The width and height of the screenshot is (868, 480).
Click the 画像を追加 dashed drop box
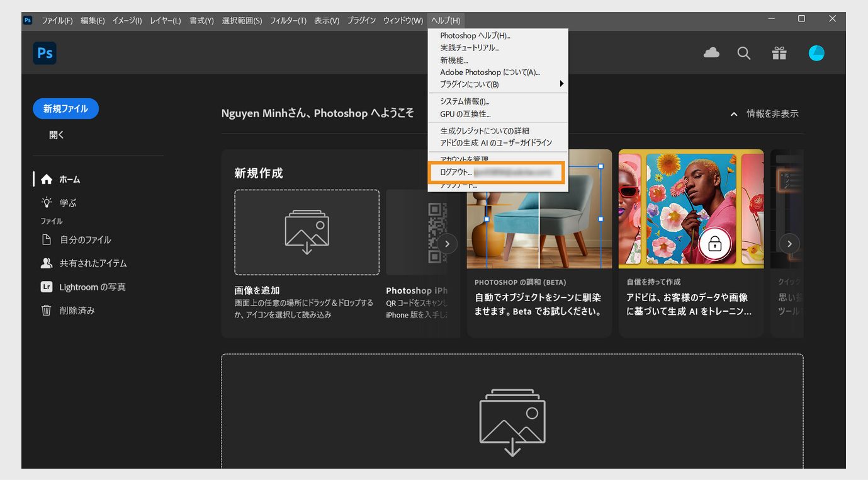pos(307,232)
